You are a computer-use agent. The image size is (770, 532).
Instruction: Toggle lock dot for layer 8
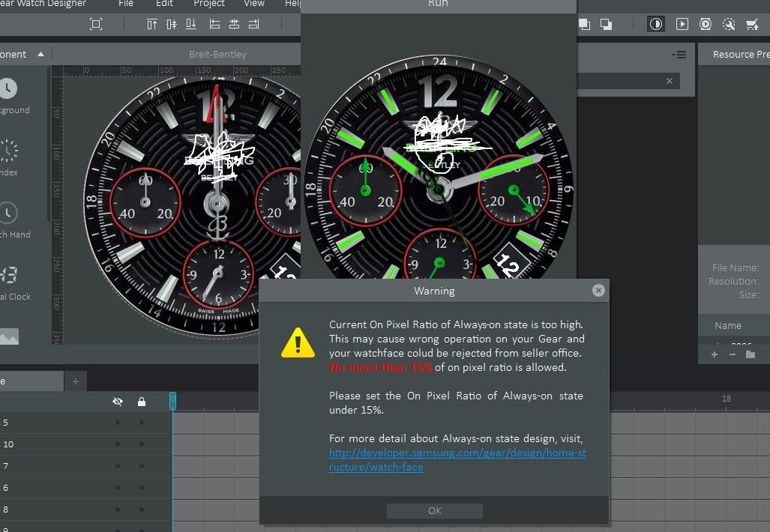(x=142, y=510)
